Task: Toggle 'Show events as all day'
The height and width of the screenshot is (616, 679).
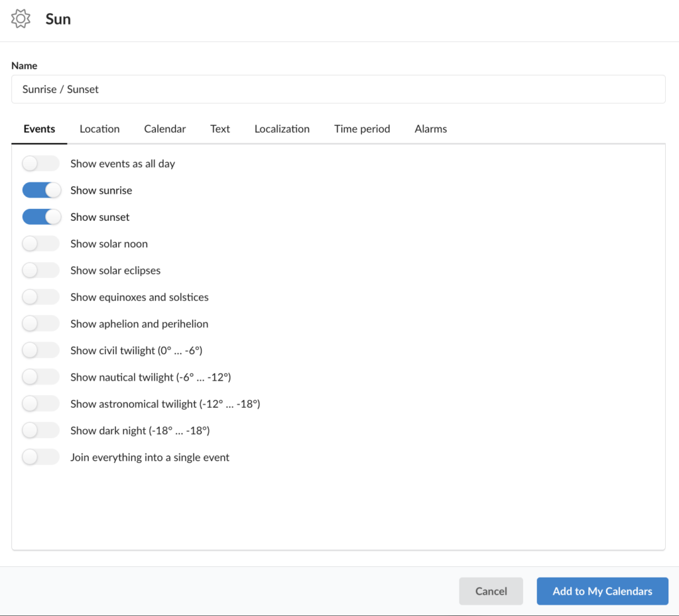Action: pyautogui.click(x=40, y=163)
